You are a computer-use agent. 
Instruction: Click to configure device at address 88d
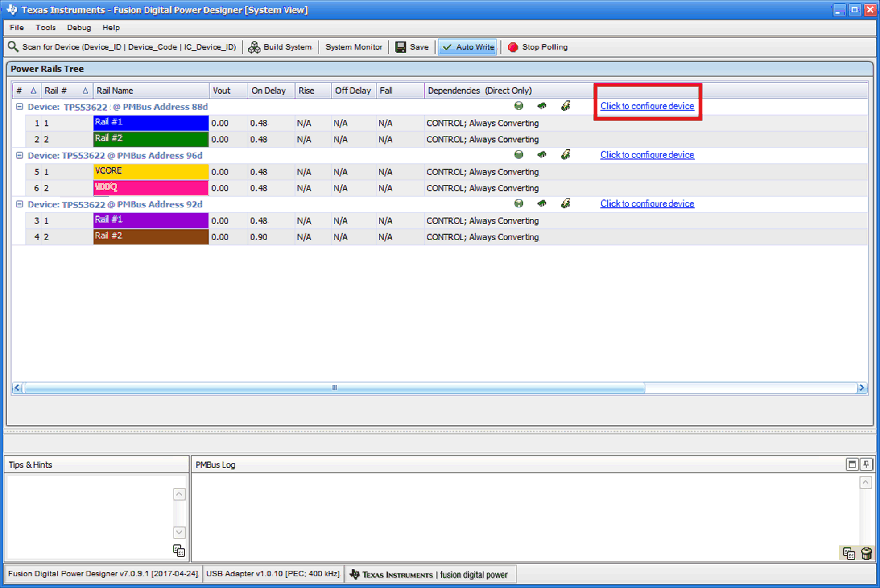(x=647, y=106)
